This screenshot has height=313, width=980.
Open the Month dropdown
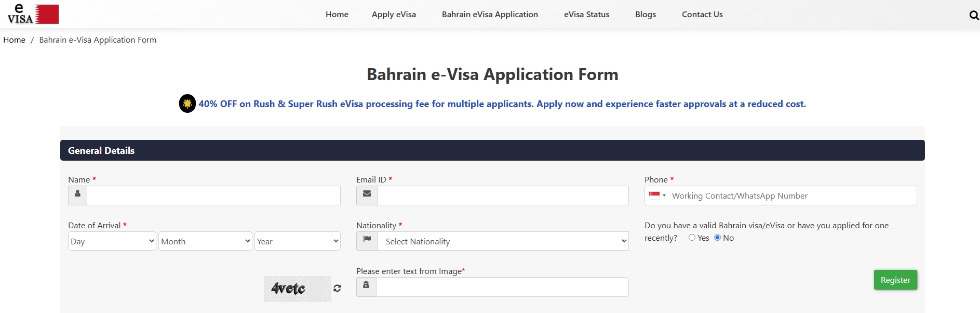click(x=205, y=241)
